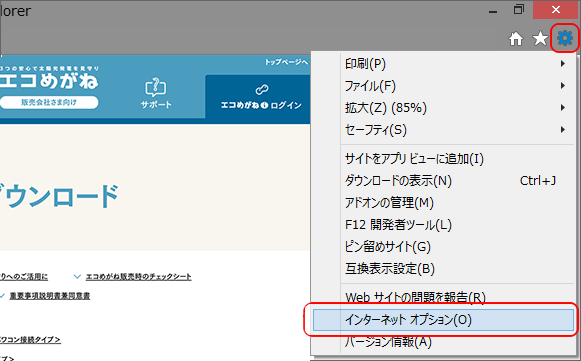
Task: Open the gear Tools menu icon
Action: pyautogui.click(x=565, y=38)
